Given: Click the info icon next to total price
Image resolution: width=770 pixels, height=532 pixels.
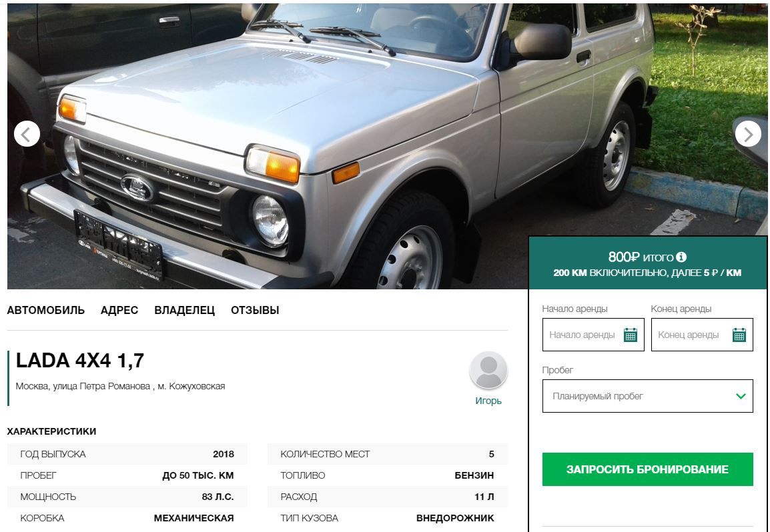Looking at the screenshot, I should [681, 257].
